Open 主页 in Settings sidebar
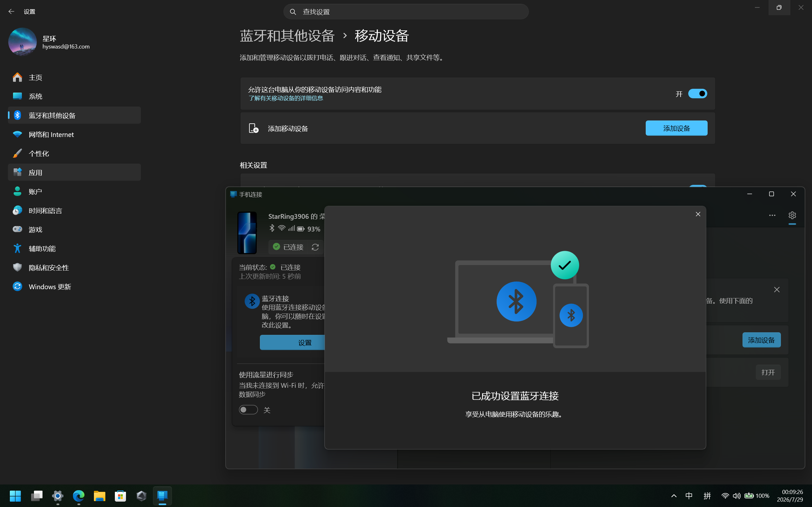The height and width of the screenshot is (507, 812). [74, 77]
